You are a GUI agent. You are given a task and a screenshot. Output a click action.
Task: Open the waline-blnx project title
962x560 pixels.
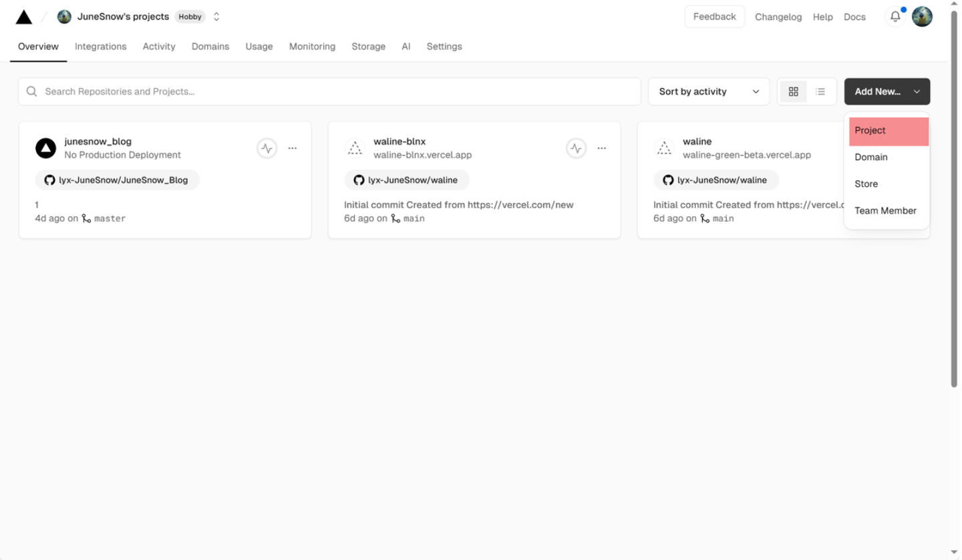(399, 142)
